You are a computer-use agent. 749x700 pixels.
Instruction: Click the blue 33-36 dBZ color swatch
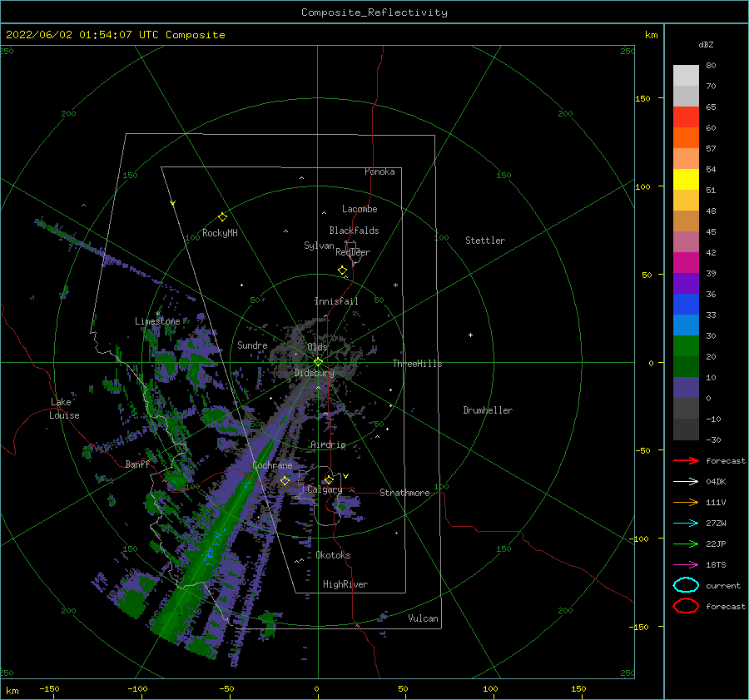(686, 305)
